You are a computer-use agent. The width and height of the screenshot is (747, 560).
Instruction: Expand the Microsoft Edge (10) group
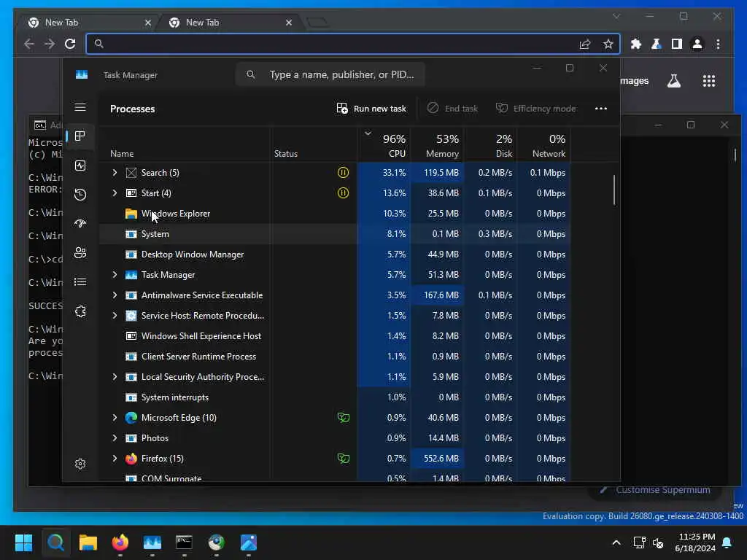pyautogui.click(x=115, y=418)
